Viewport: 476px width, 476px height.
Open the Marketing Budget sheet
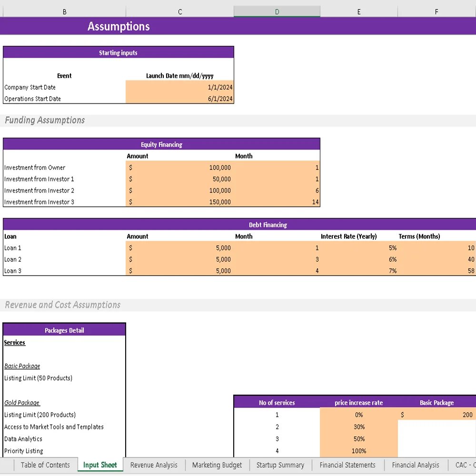coord(217,465)
